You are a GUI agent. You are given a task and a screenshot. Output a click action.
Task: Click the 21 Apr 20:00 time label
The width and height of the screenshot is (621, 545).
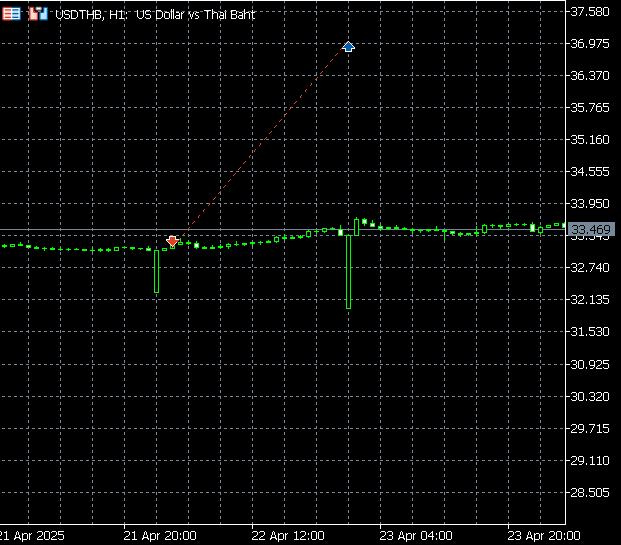pos(160,535)
